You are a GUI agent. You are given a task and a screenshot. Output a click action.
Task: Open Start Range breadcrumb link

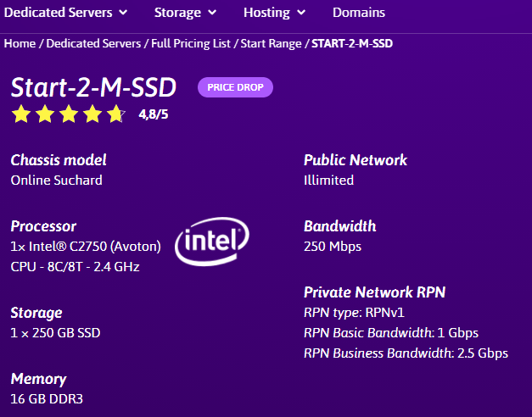point(271,43)
